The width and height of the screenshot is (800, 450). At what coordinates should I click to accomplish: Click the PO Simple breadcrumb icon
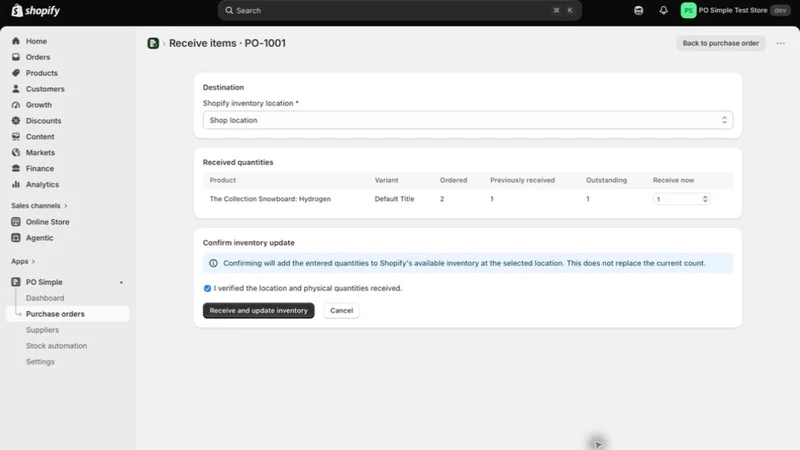153,43
